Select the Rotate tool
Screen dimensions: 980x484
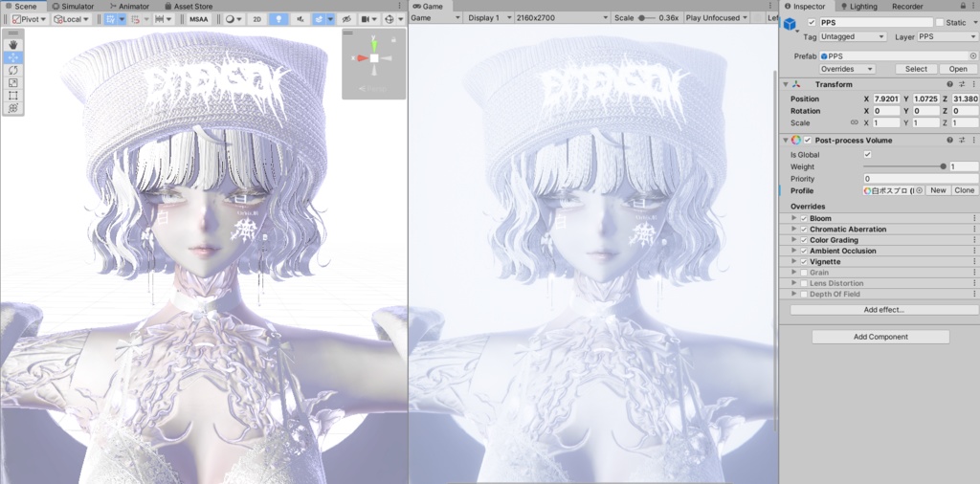pyautogui.click(x=13, y=70)
